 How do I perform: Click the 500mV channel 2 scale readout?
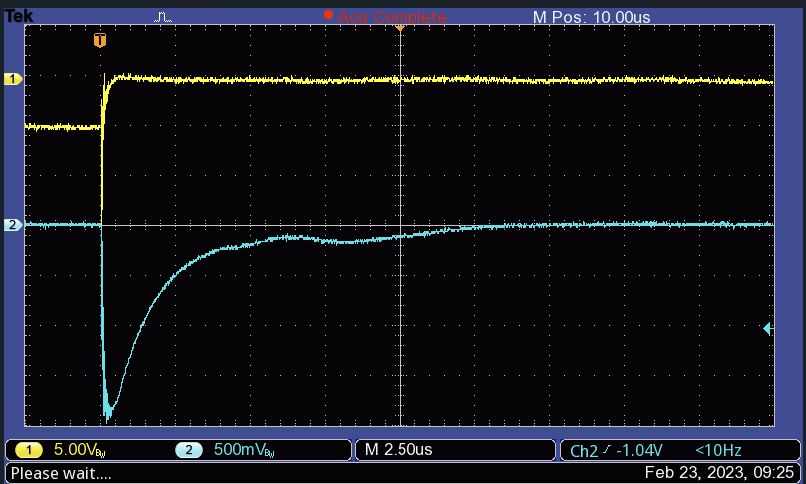[244, 450]
